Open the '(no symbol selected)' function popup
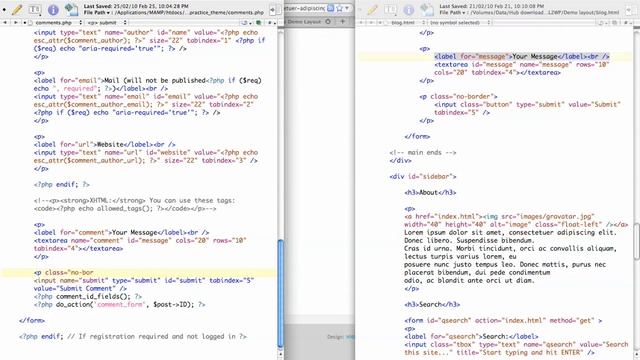640x360 pixels. [x=460, y=22]
